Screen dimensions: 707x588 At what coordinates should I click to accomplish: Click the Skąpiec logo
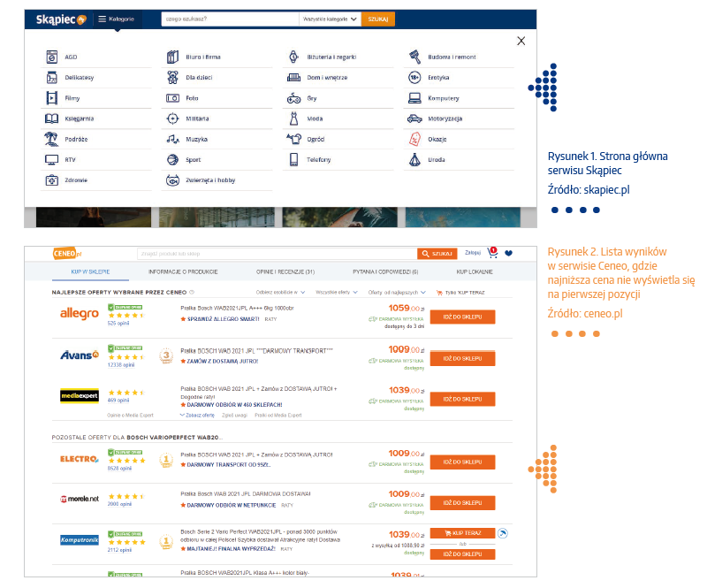point(60,19)
